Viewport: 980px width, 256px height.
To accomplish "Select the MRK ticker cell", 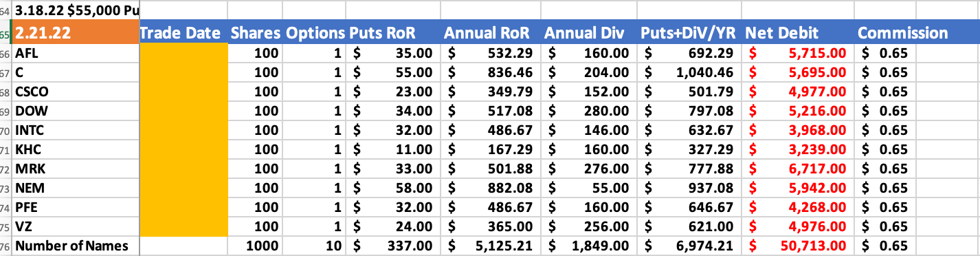I will [75, 169].
